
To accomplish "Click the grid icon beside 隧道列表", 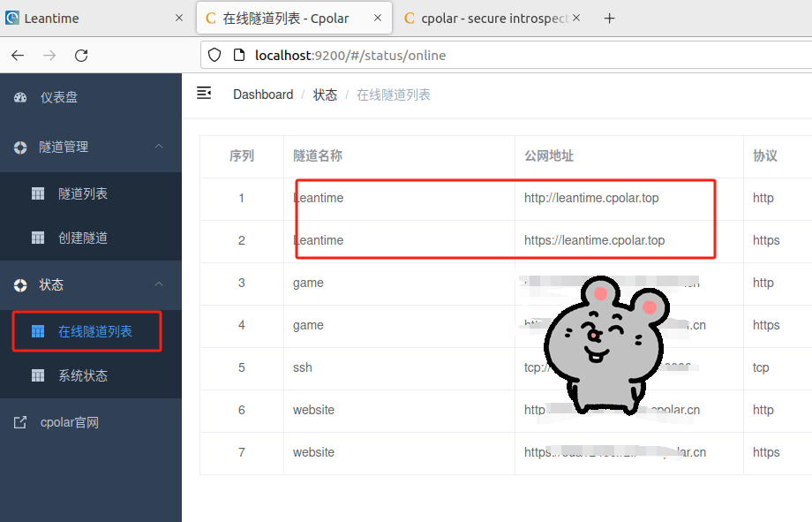I will 38,193.
